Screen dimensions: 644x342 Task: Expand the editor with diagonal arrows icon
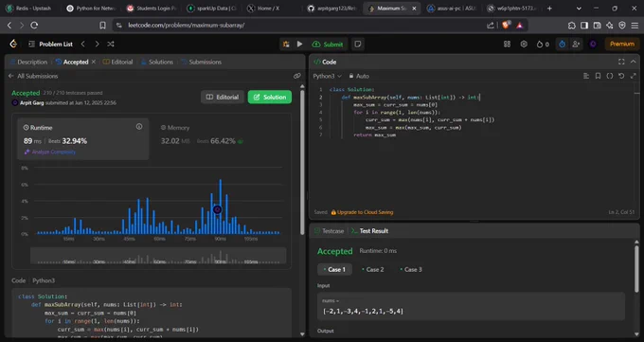[634, 76]
